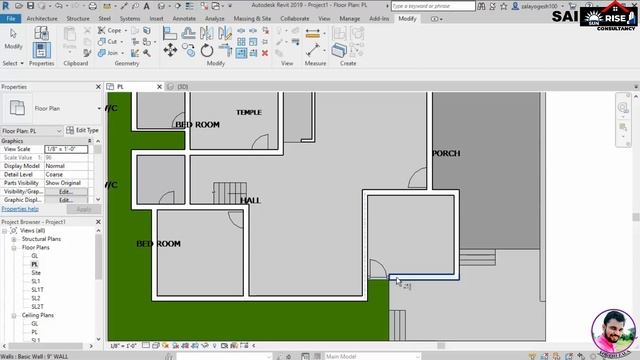Open the Structure ribbon tab

[x=78, y=19]
